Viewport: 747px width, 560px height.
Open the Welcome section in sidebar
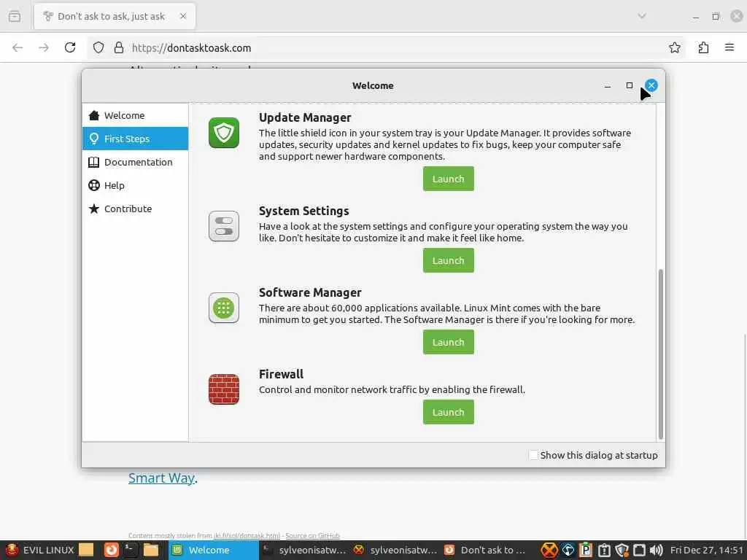tap(135, 115)
